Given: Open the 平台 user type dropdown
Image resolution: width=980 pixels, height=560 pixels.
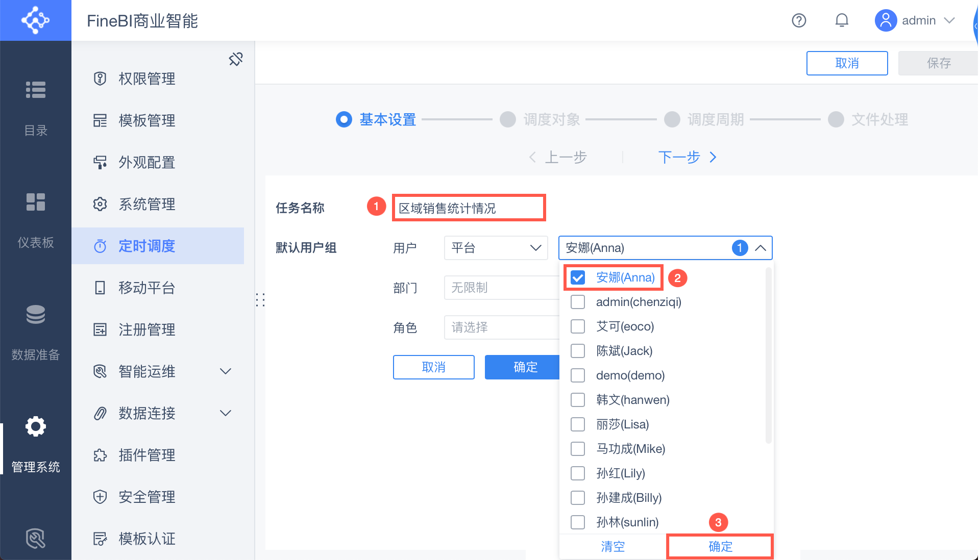Looking at the screenshot, I should coord(496,248).
